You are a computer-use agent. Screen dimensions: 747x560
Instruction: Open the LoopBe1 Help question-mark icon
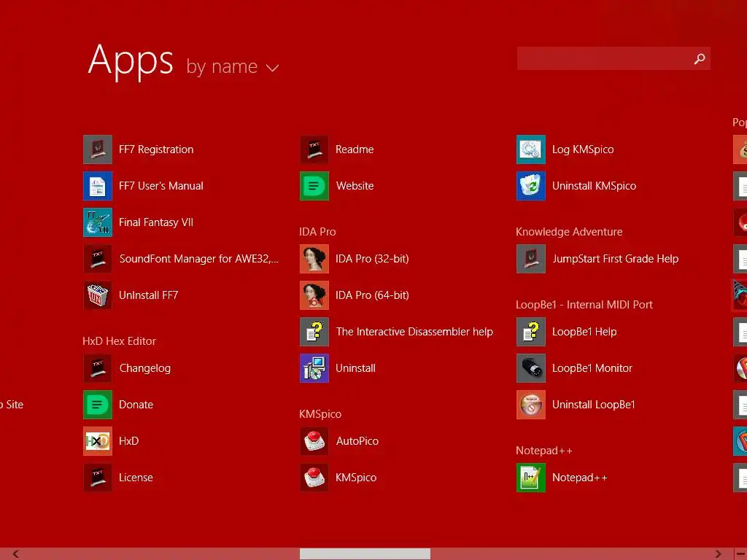pyautogui.click(x=531, y=332)
